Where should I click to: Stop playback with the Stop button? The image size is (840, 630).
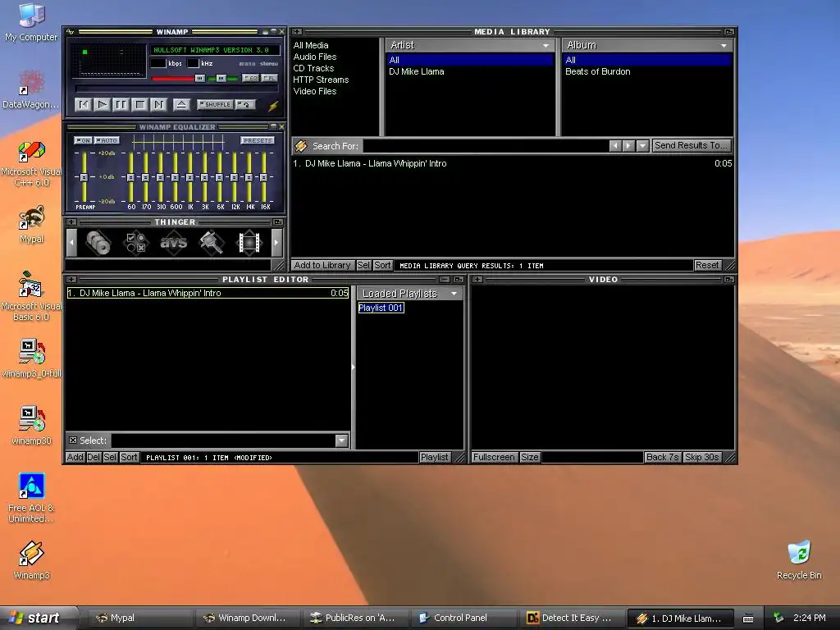coord(139,104)
